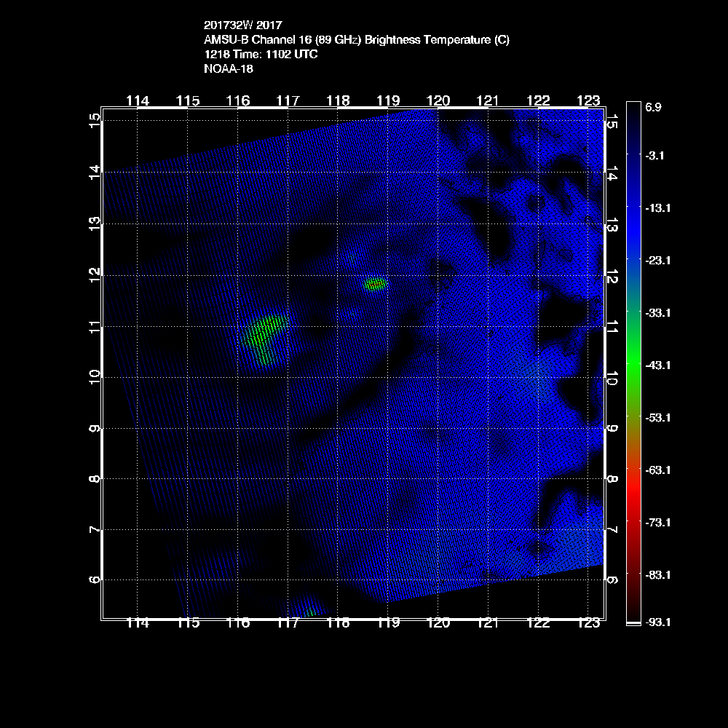Click the -63.1 colorbar label
The height and width of the screenshot is (728, 728).
657,470
